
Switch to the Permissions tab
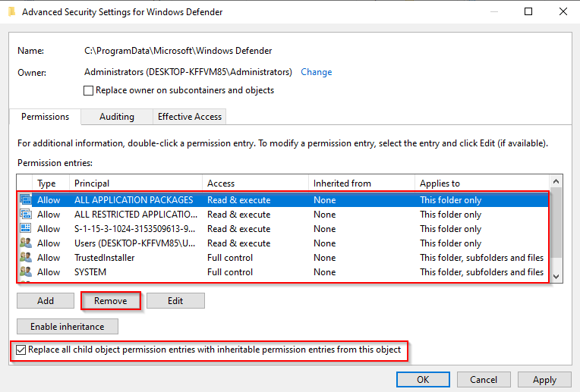tap(45, 117)
